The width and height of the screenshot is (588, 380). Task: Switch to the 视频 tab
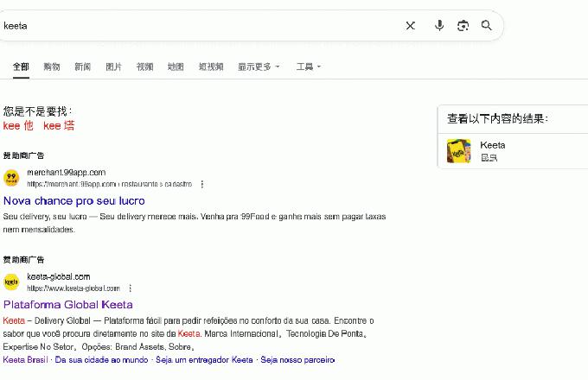coord(144,66)
